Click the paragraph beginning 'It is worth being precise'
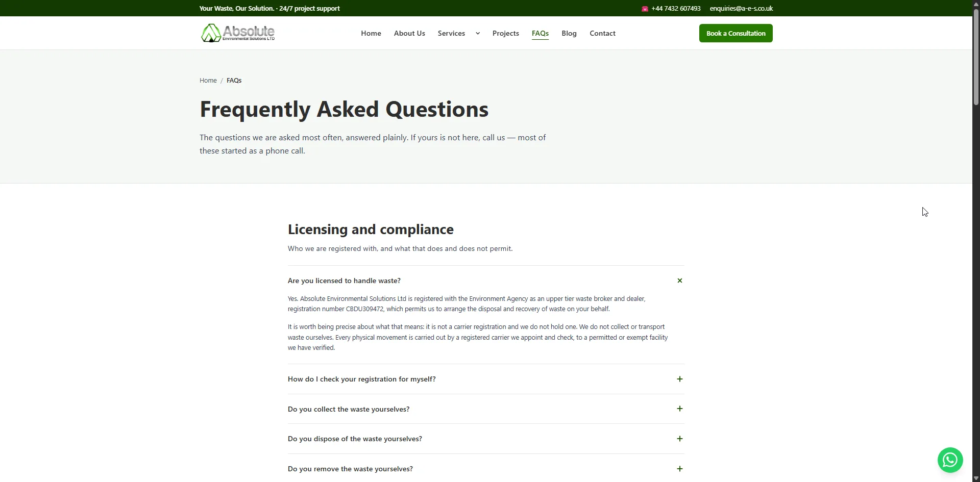 [478, 337]
